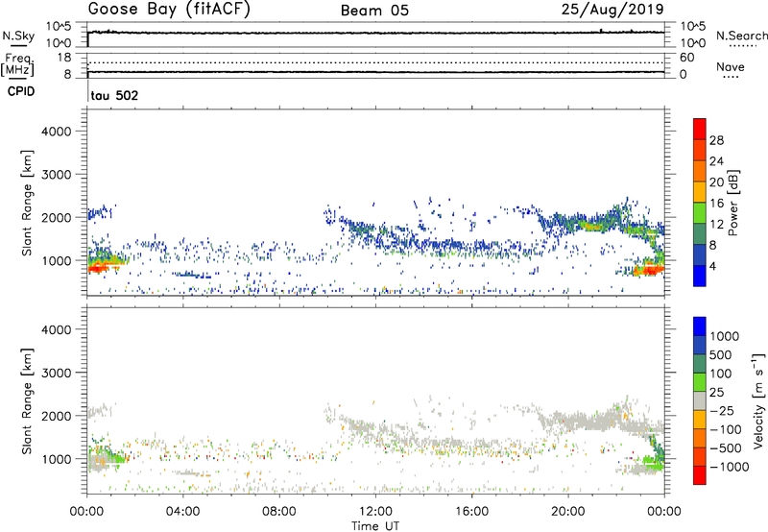Click the '28' label on Power colorbar
The height and width of the screenshot is (532, 768).
[716, 140]
